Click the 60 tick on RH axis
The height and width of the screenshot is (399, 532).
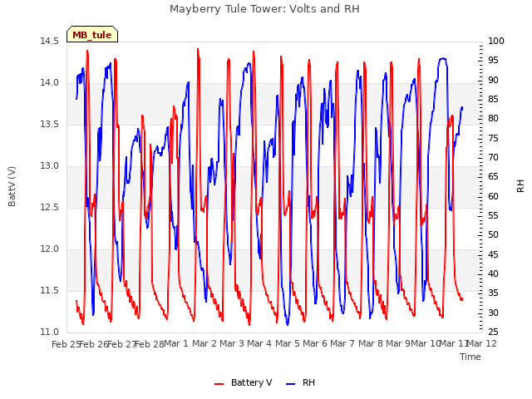pyautogui.click(x=493, y=196)
